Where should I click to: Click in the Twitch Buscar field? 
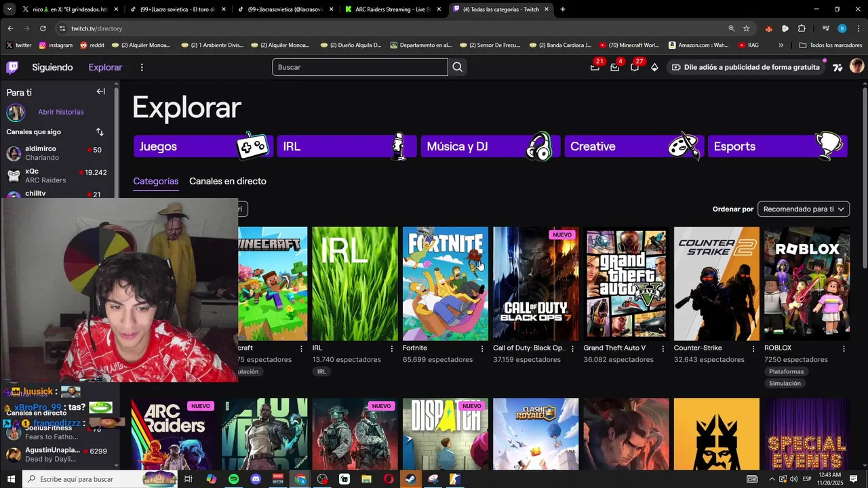point(360,67)
